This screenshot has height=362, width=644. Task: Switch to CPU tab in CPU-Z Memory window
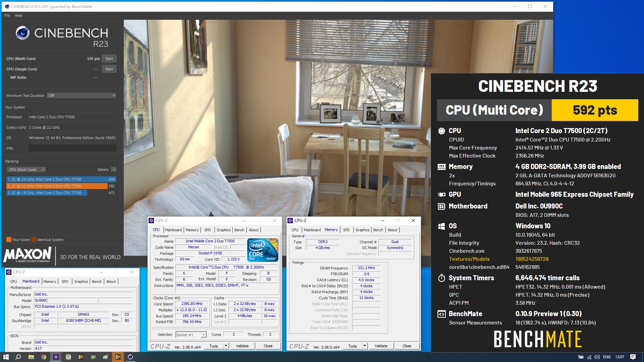295,230
